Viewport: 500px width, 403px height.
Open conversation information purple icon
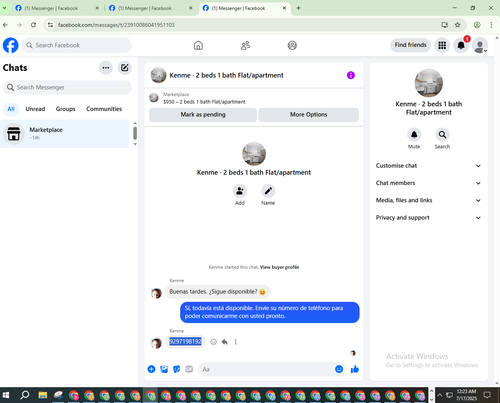coord(351,75)
